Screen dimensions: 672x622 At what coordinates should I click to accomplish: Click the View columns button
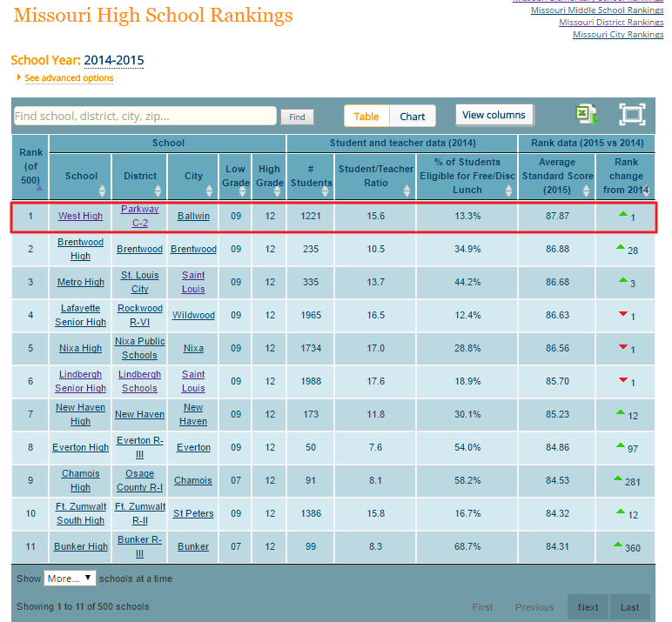pos(494,116)
